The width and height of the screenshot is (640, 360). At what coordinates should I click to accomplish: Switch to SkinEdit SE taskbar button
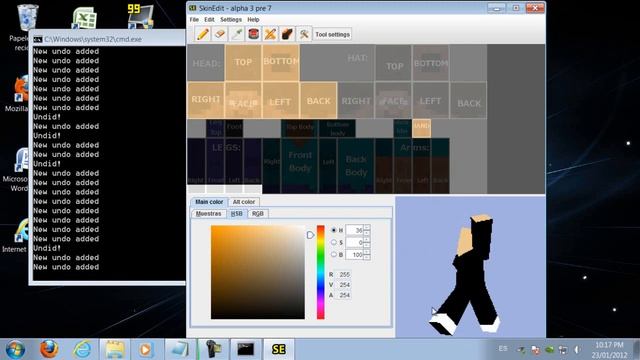pyautogui.click(x=279, y=349)
